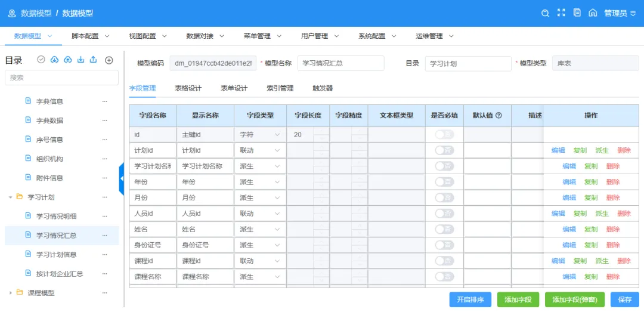Open the 视图配置 menu
Screen dimensions: 644x312
point(148,36)
